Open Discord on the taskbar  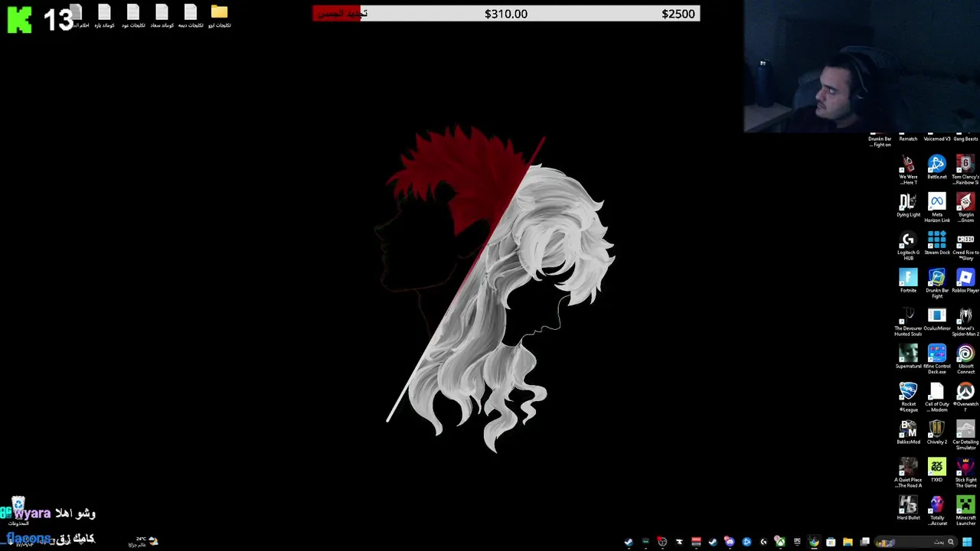tap(729, 542)
